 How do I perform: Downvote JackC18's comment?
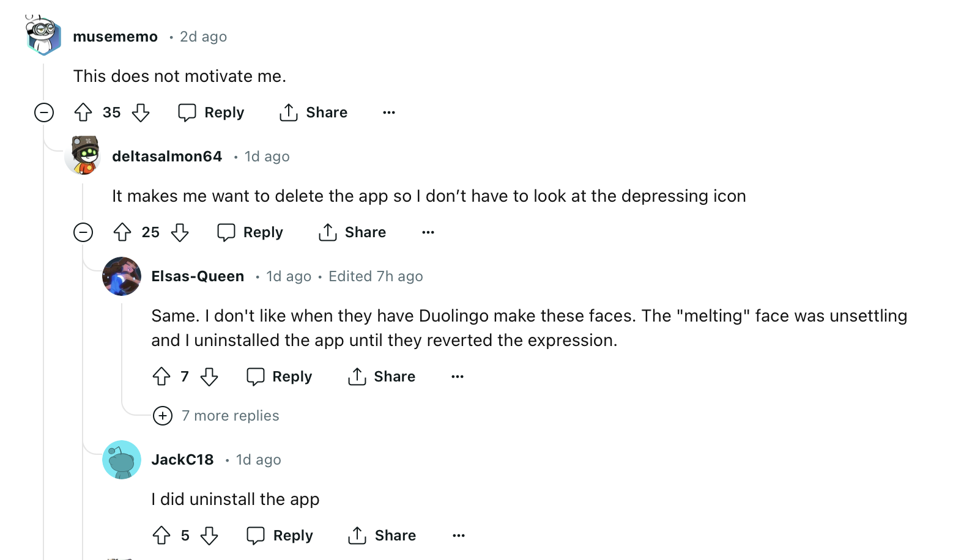click(209, 536)
